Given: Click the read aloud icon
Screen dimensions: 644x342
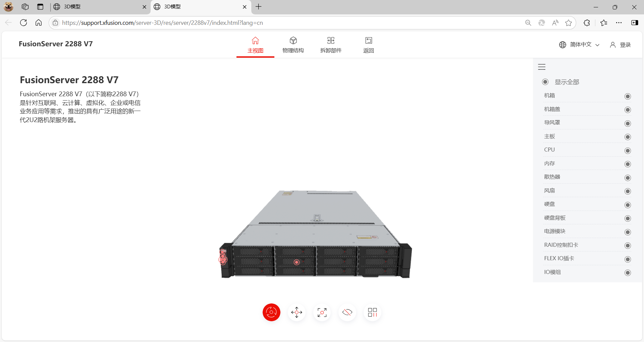Looking at the screenshot, I should tap(555, 23).
